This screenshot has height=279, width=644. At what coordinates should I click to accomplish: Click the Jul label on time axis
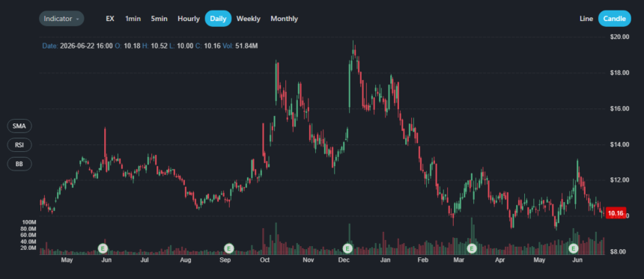(145, 260)
